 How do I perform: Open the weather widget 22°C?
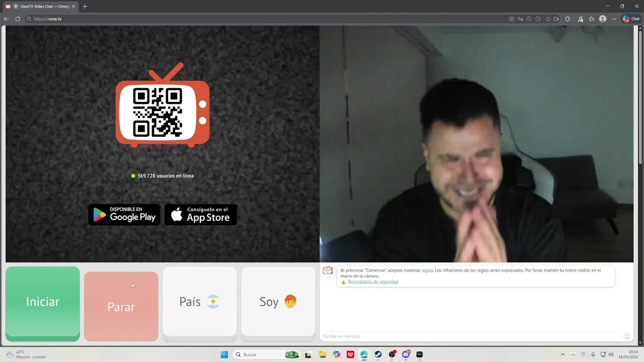[26, 354]
